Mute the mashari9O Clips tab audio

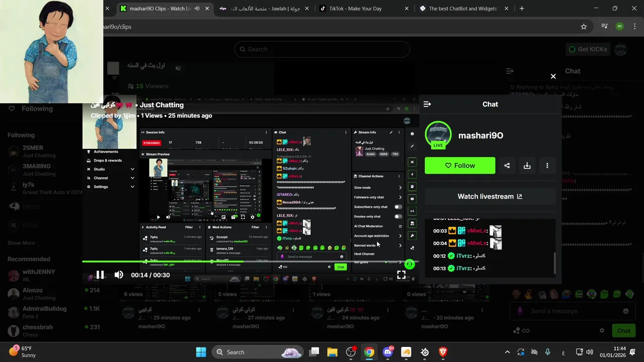tap(197, 9)
